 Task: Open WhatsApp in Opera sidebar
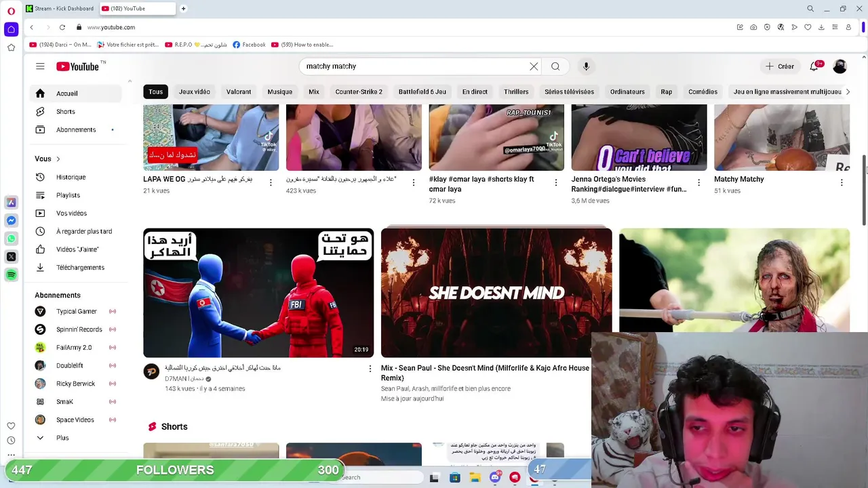[x=11, y=239]
